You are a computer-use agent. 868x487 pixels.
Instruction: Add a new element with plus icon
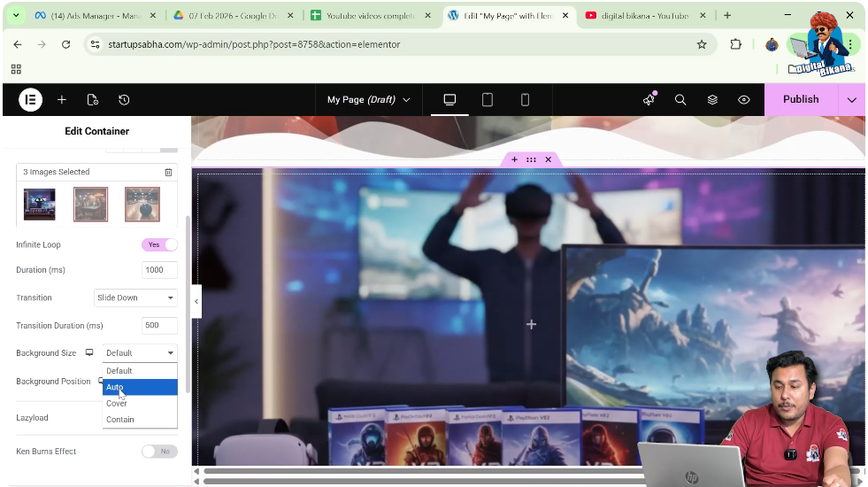point(61,100)
